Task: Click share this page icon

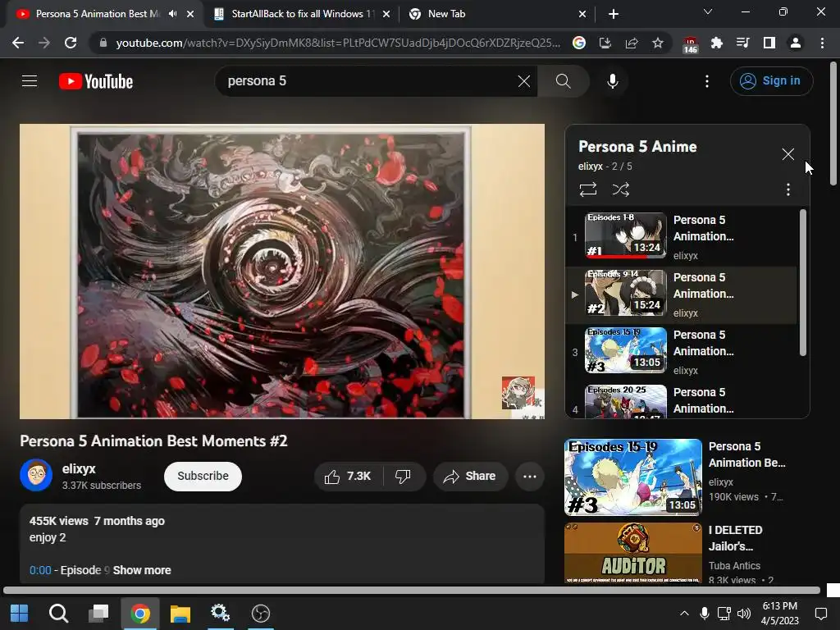Action: (632, 43)
